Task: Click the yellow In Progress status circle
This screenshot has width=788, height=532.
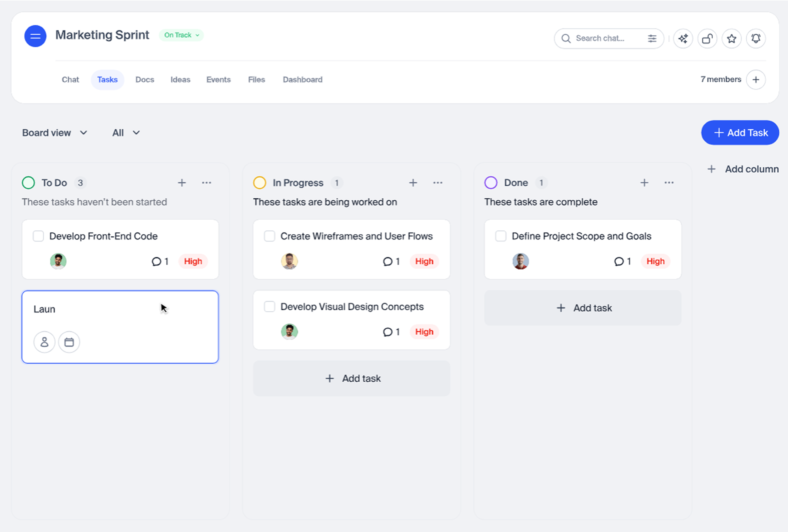Action: click(x=260, y=183)
